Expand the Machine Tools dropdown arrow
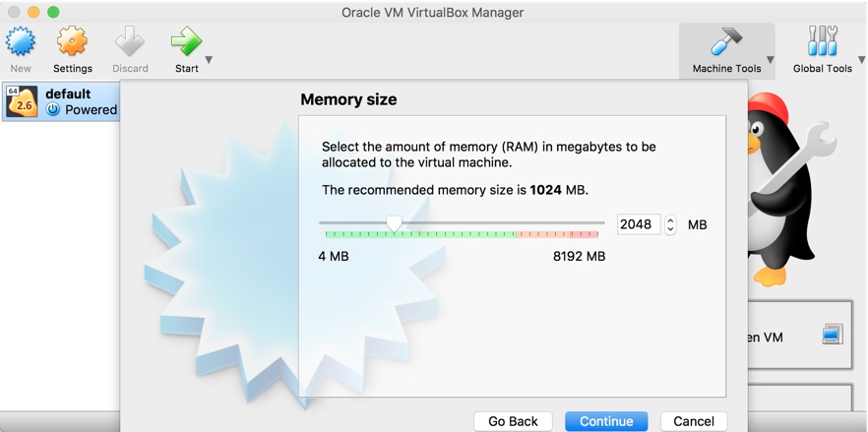This screenshot has width=868, height=432. coord(770,60)
